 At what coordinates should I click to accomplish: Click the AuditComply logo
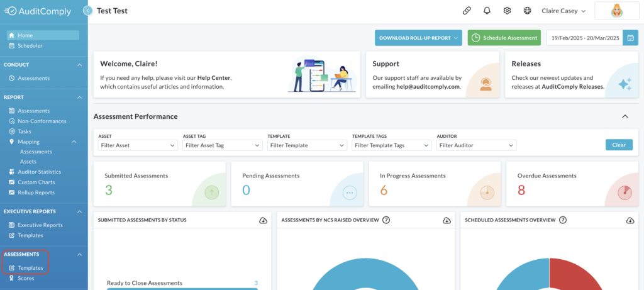point(37,11)
